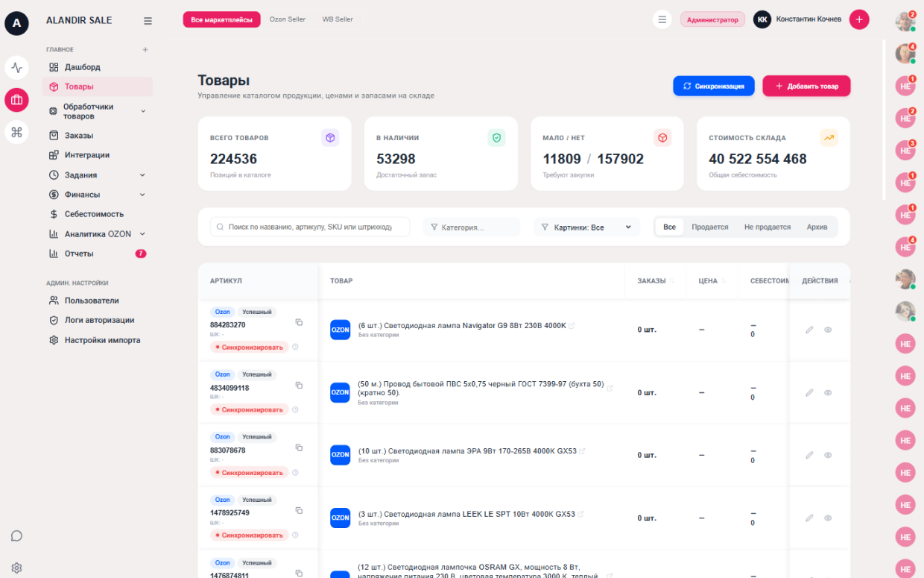Screen dimensions: 924x578
Task: Open Интеграции in sidebar
Action: (98, 155)
